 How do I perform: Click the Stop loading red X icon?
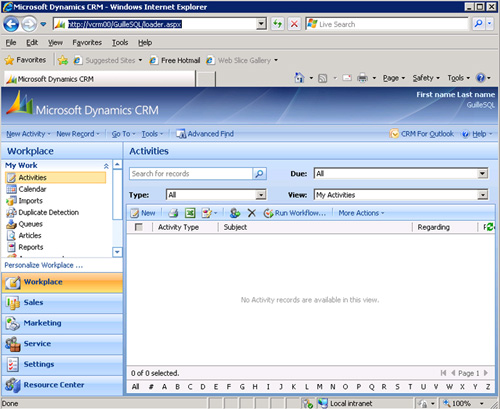click(x=294, y=24)
